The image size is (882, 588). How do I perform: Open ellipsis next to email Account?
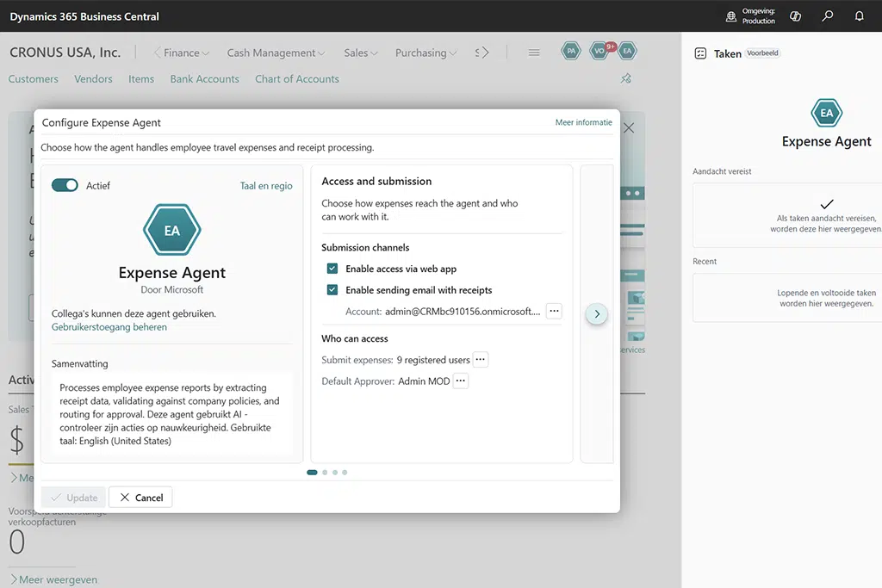(554, 311)
